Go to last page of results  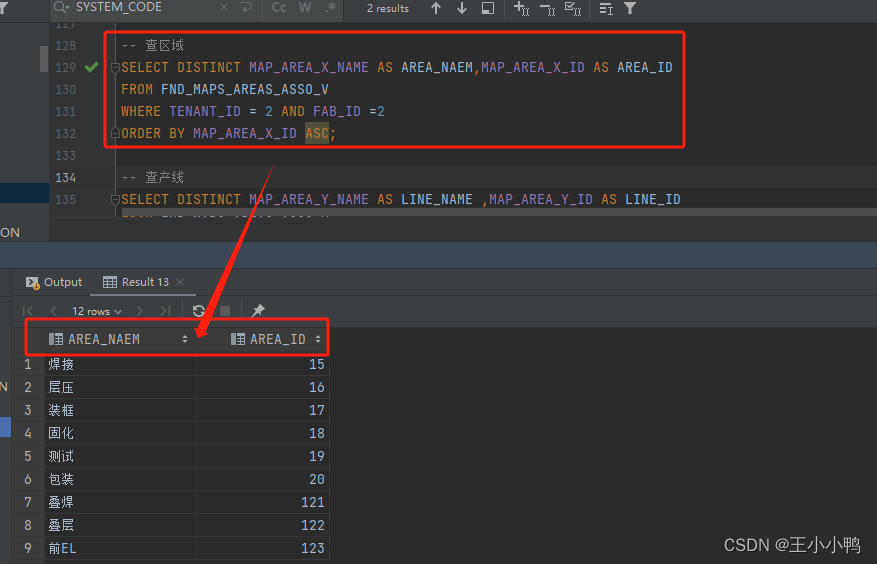click(x=165, y=311)
